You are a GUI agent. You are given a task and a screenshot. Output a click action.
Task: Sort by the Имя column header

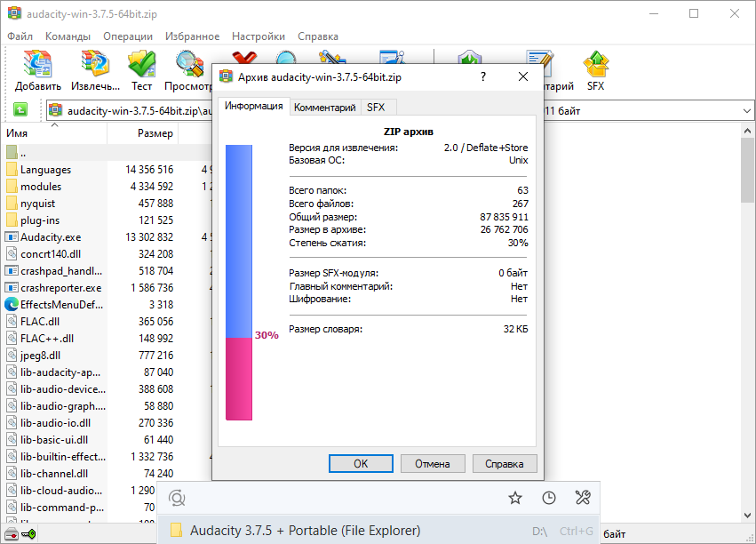55,133
